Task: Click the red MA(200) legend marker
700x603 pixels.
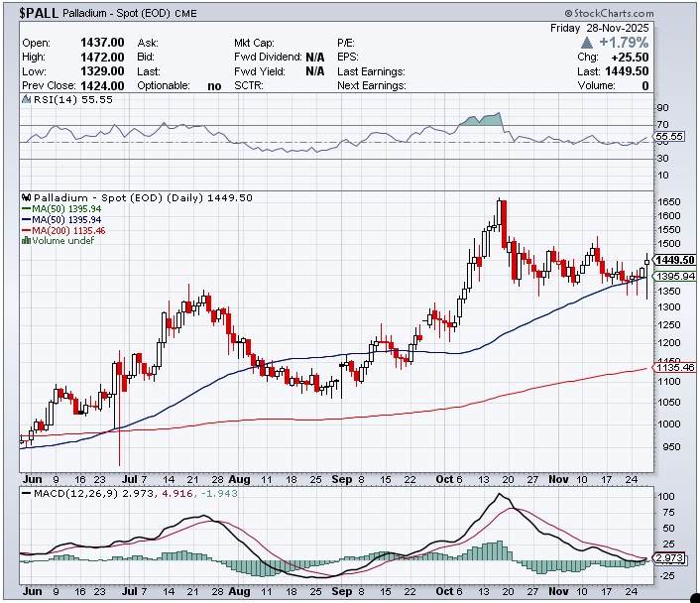Action: (26, 230)
